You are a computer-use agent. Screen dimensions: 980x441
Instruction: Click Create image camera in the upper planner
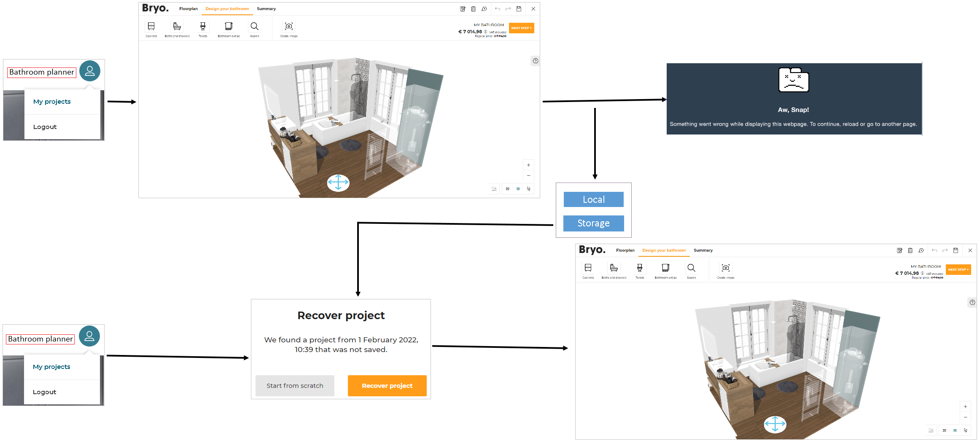(x=289, y=27)
